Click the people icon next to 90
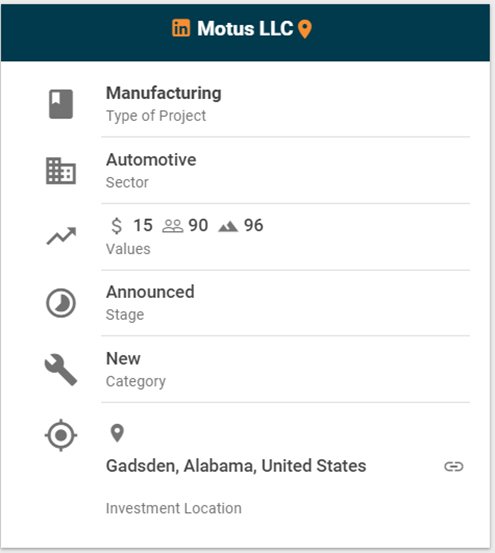 coord(172,226)
